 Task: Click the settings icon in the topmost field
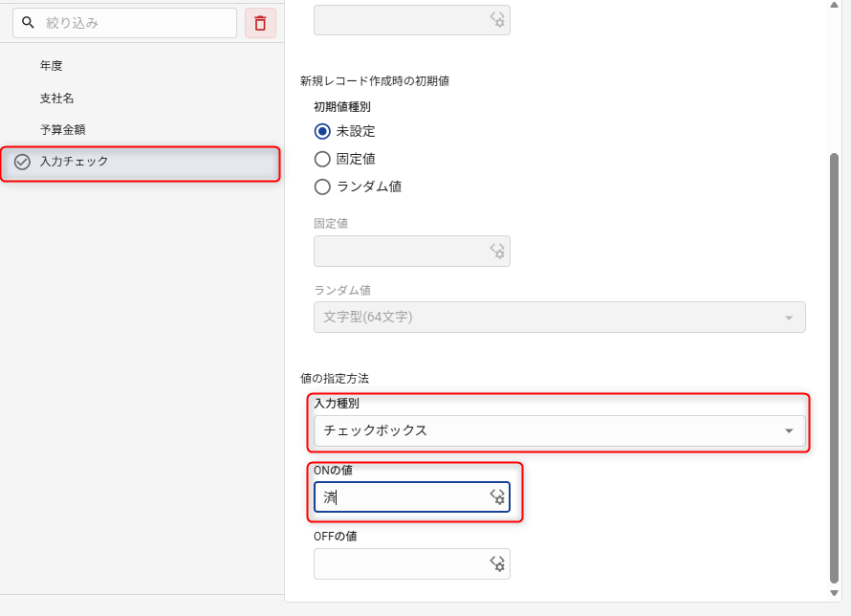click(497, 19)
